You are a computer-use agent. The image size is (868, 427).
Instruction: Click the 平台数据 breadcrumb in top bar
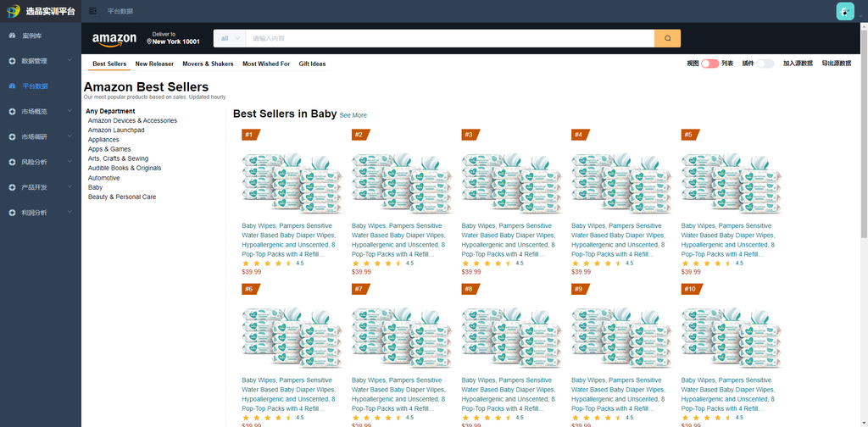click(120, 11)
